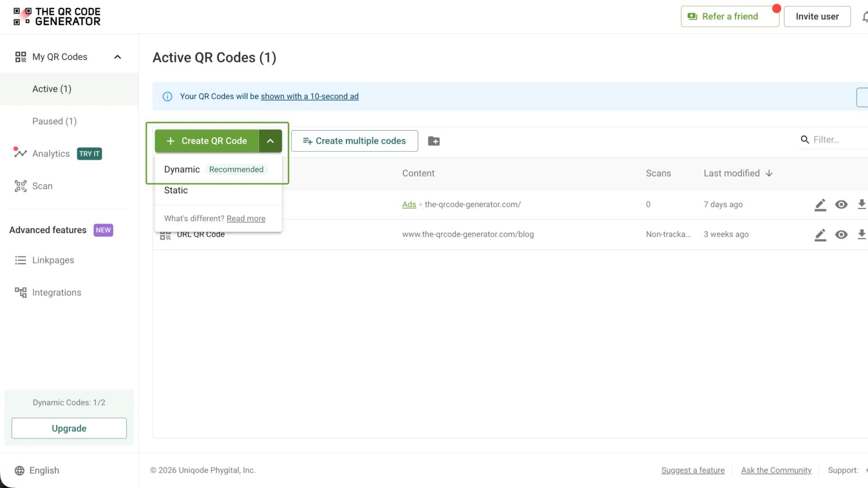Click the Content column header
The height and width of the screenshot is (488, 868).
418,173
